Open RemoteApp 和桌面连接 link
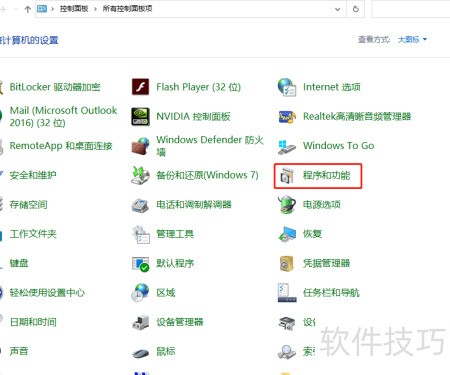The image size is (450, 375). click(x=61, y=146)
